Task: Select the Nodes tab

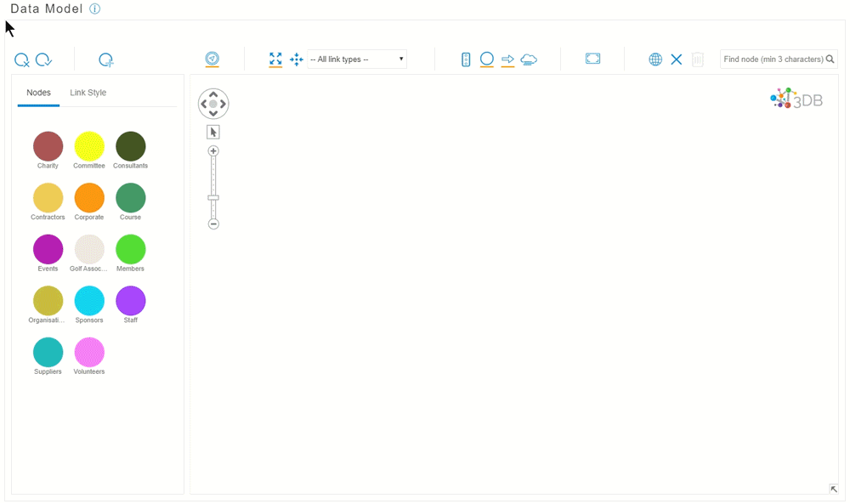Action: click(x=37, y=93)
